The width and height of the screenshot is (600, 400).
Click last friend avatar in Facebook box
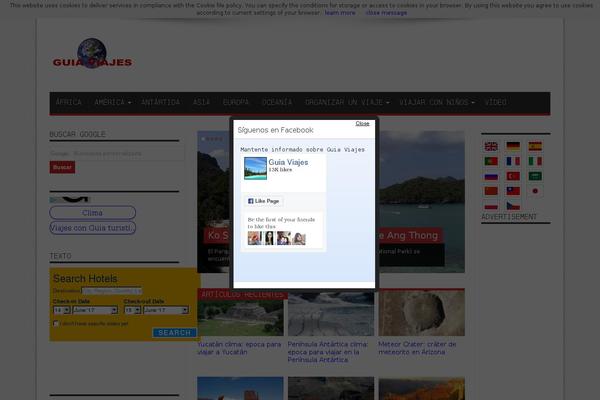(299, 238)
